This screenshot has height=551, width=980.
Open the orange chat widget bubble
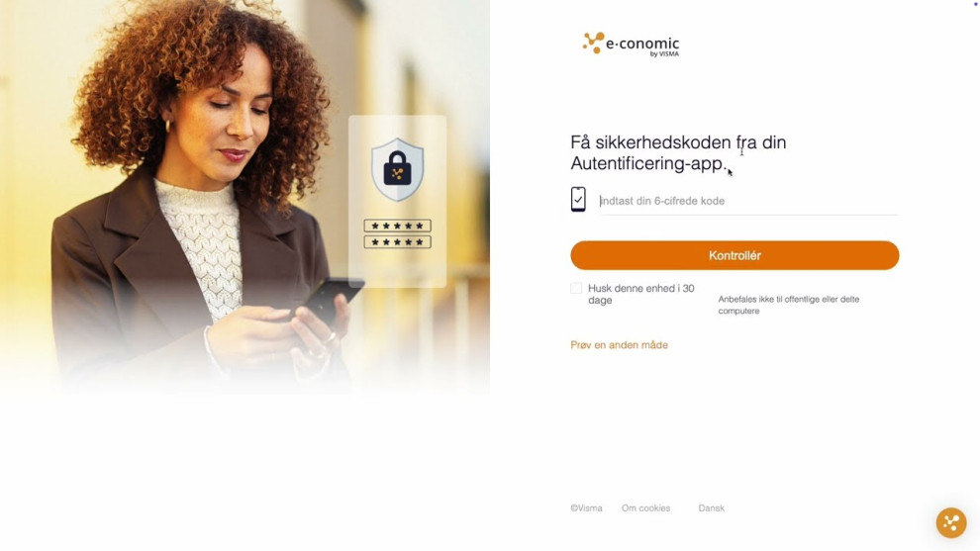[x=950, y=522]
